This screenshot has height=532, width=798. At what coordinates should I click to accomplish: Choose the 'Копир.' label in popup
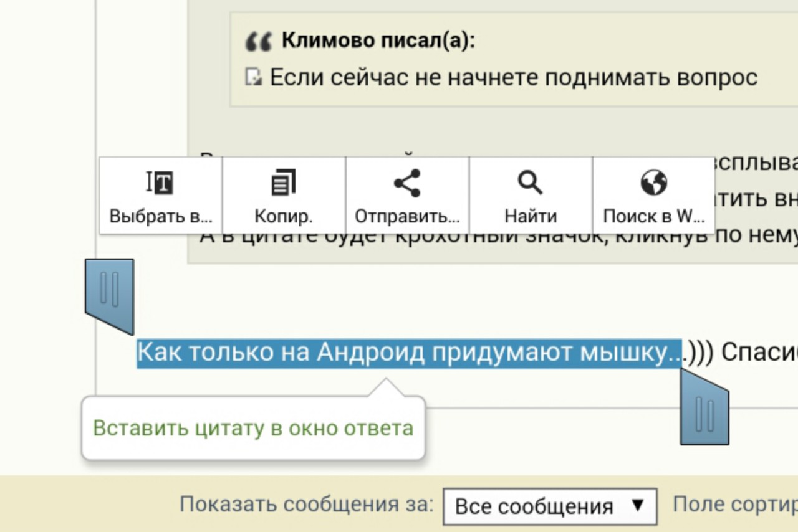(x=284, y=216)
